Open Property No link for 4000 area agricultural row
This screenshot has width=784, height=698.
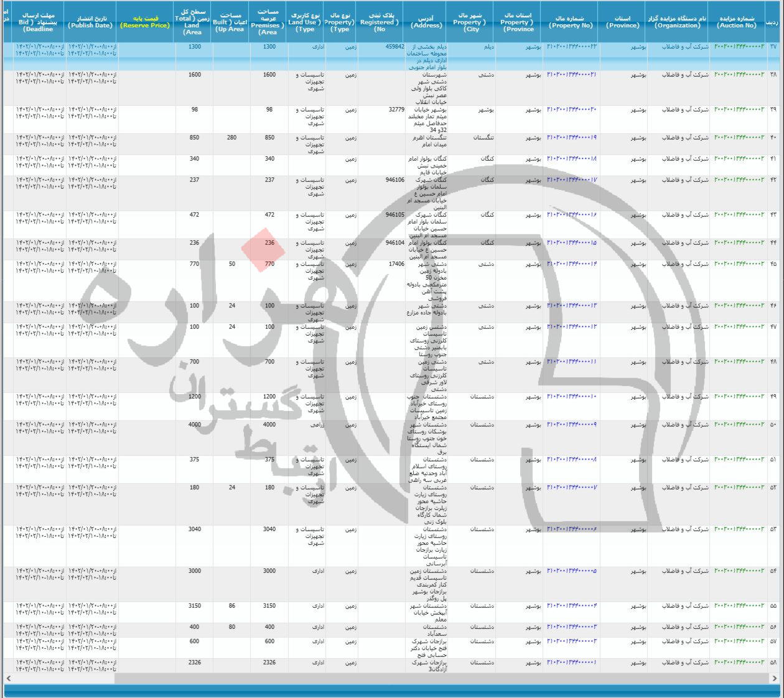coord(572,425)
